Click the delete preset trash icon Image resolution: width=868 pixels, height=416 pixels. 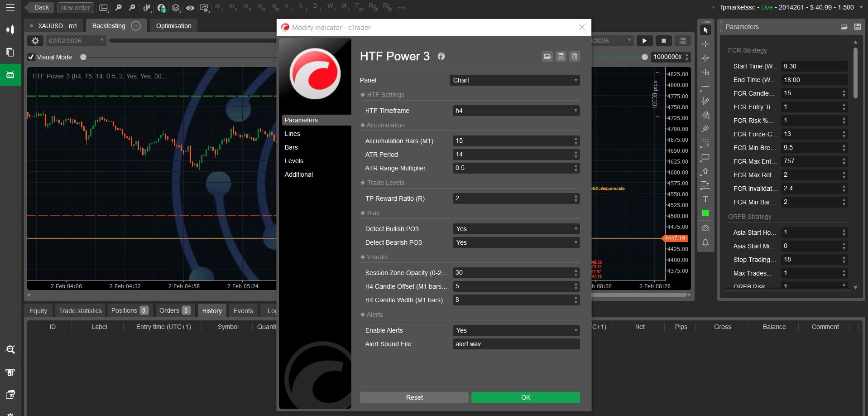(574, 56)
